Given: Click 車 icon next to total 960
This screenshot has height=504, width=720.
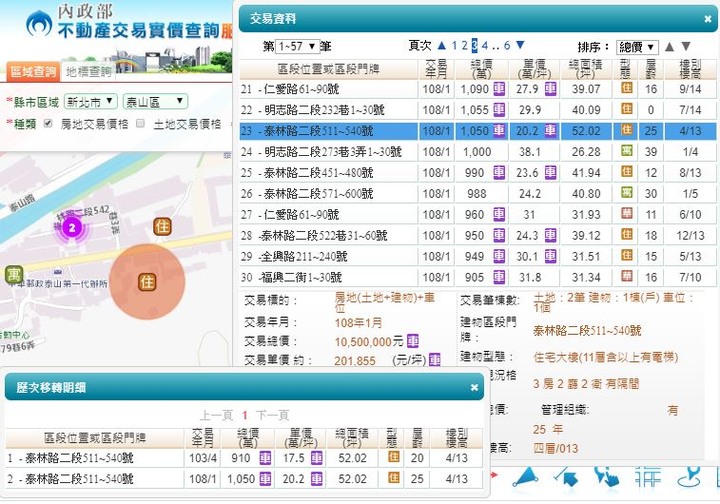Looking at the screenshot, I should point(499,214).
